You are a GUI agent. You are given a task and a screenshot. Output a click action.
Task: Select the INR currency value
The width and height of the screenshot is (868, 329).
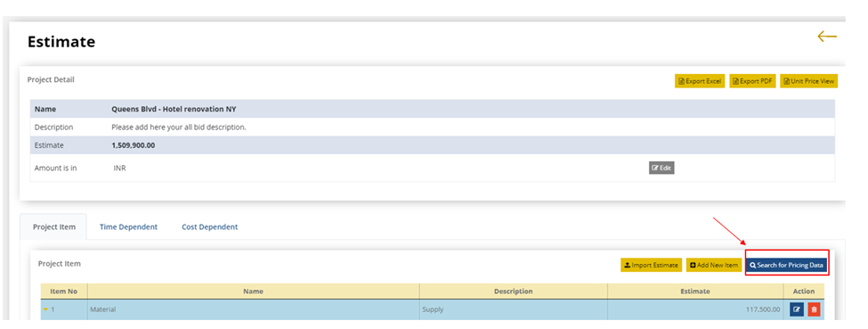(x=119, y=169)
